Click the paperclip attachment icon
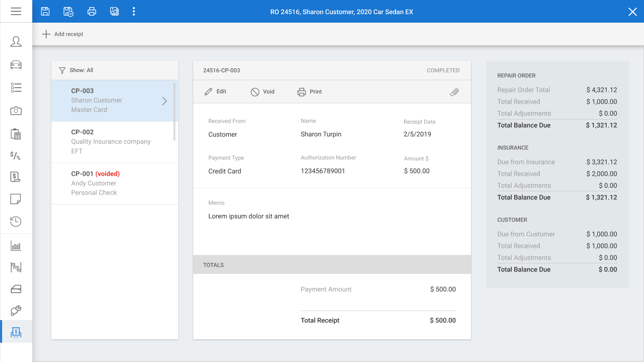This screenshot has width=644, height=362. [454, 92]
